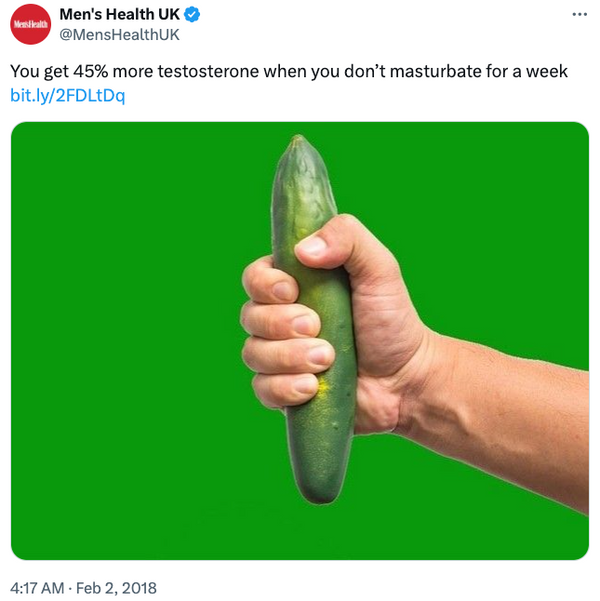Click the '45%' figure in the tweet text
The height and width of the screenshot is (601, 600).
coord(90,71)
